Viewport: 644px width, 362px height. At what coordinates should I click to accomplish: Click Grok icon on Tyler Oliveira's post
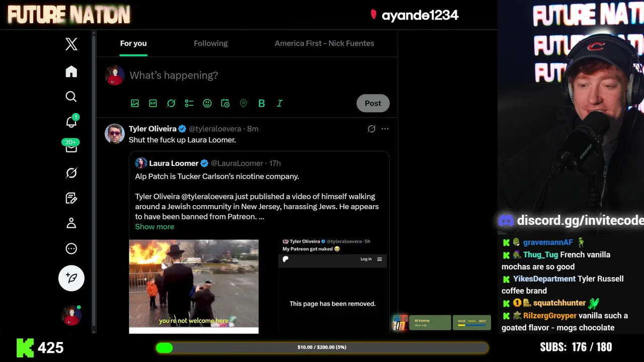pos(371,129)
